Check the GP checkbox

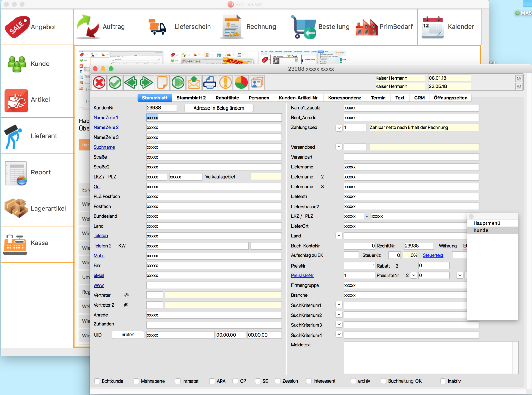[235, 381]
